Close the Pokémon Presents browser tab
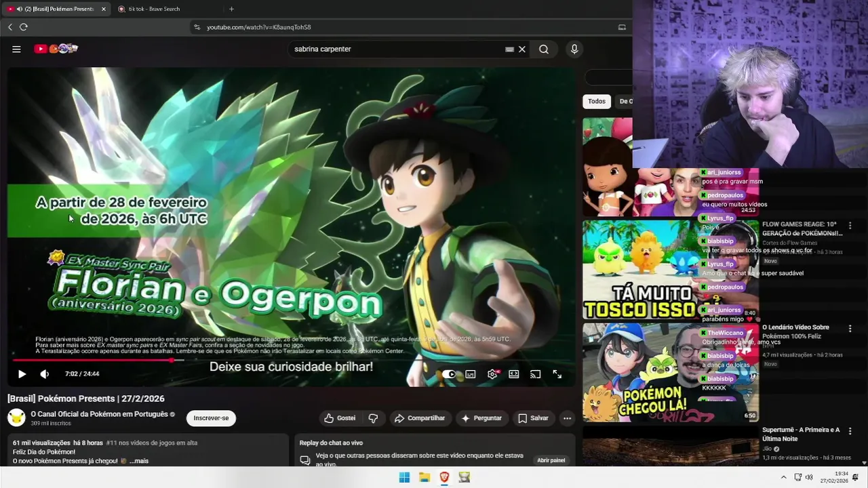 [x=104, y=9]
